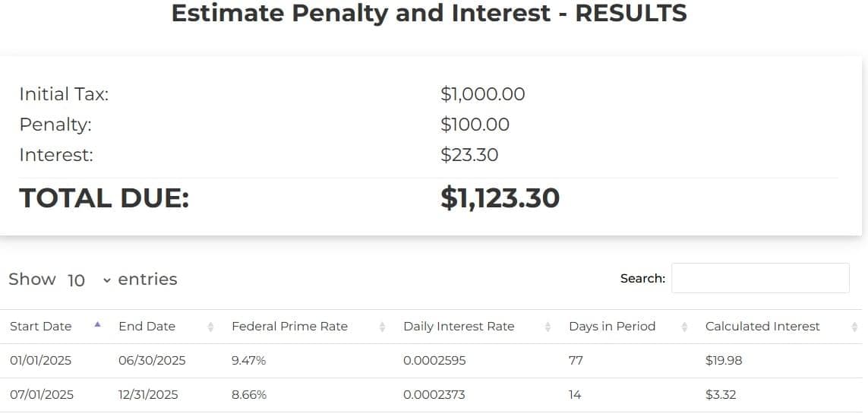Image resolution: width=868 pixels, height=417 pixels.
Task: Click the $23.30 interest amount
Action: pos(469,155)
